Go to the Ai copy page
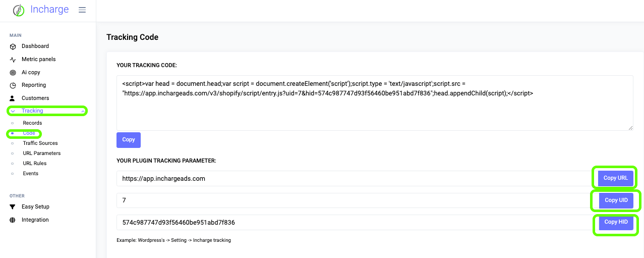 31,72
